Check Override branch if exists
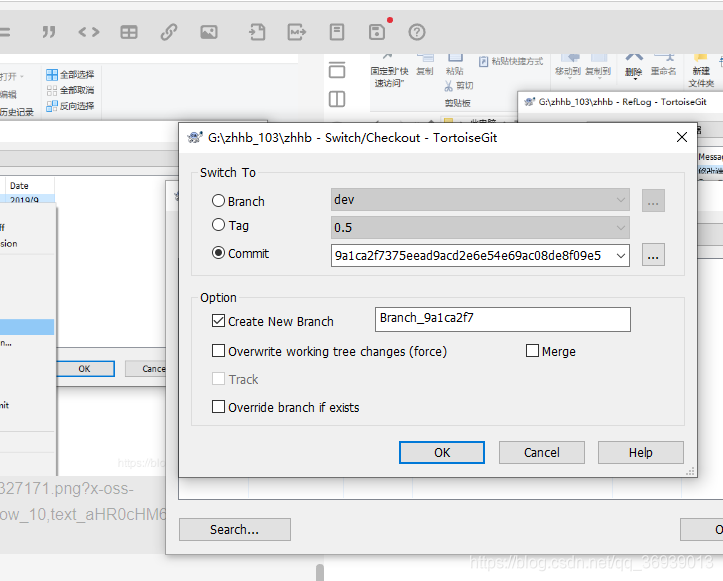The height and width of the screenshot is (581, 723). (x=218, y=407)
